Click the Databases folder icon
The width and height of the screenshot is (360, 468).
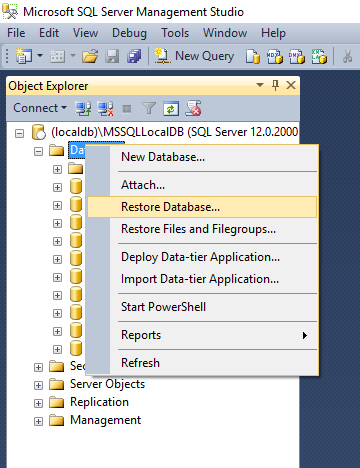pos(56,150)
